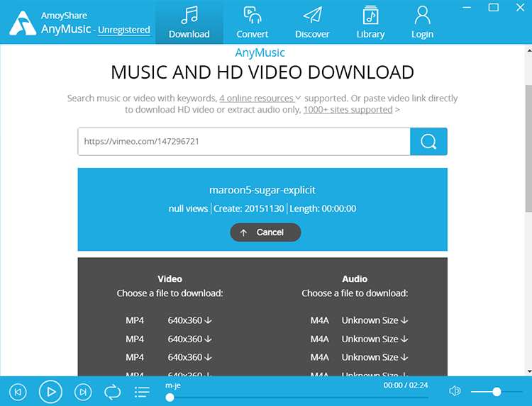Click the Cancel button
The image size is (532, 406).
point(265,232)
